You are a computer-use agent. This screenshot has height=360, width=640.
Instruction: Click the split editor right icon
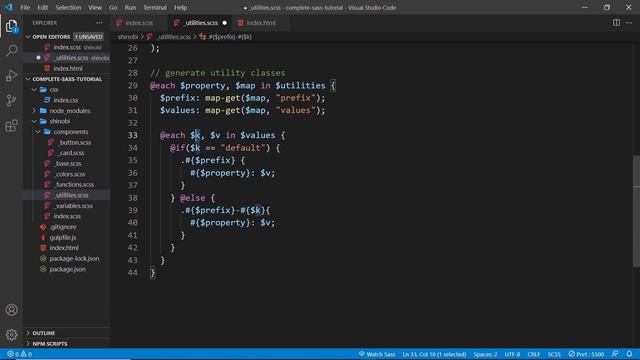[x=616, y=23]
